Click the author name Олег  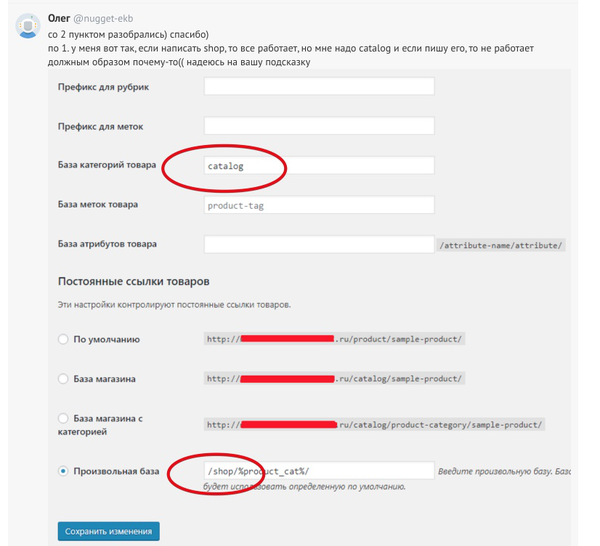59,18
